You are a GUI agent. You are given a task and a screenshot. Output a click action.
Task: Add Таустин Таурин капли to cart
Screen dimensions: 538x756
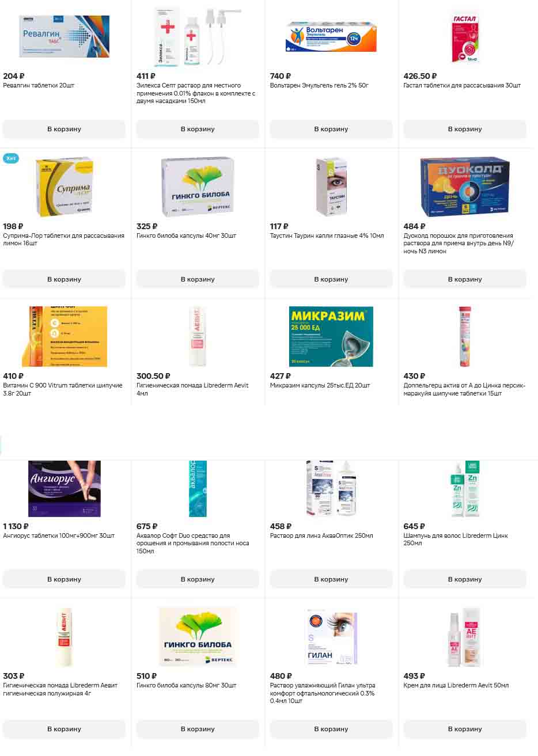tap(331, 279)
